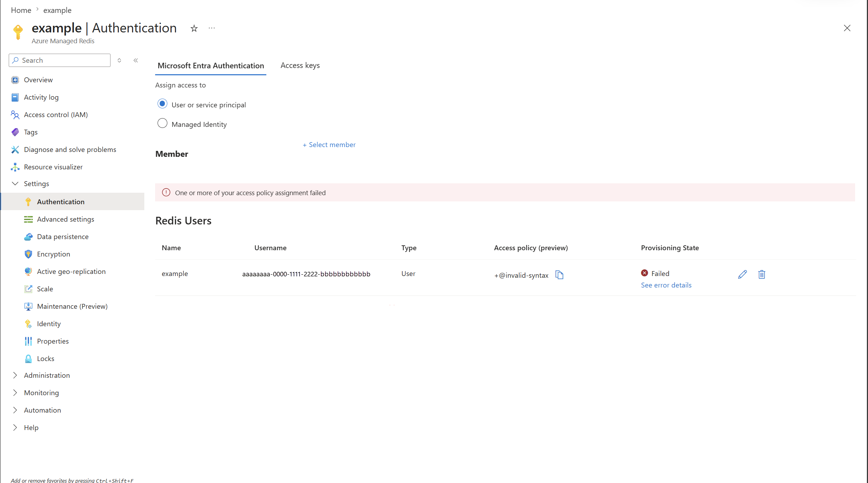Go to Home breadcrumb
This screenshot has height=483, width=868.
tap(21, 10)
